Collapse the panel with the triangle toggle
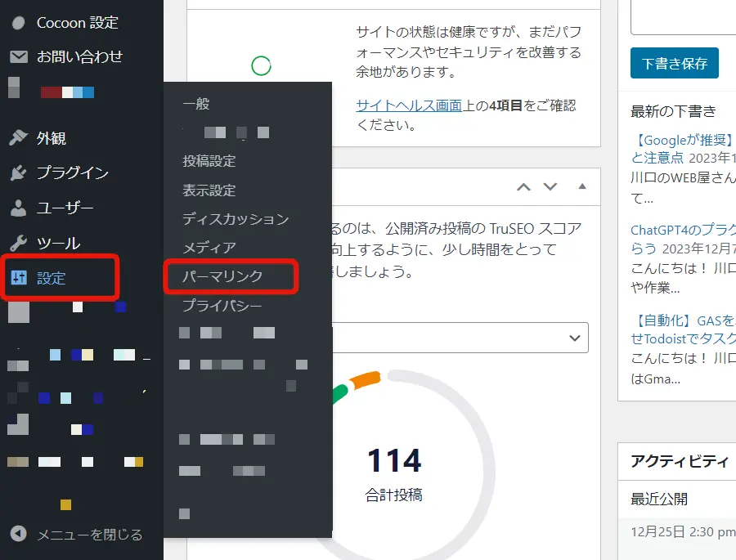Viewport: 736px width, 560px height. (582, 187)
